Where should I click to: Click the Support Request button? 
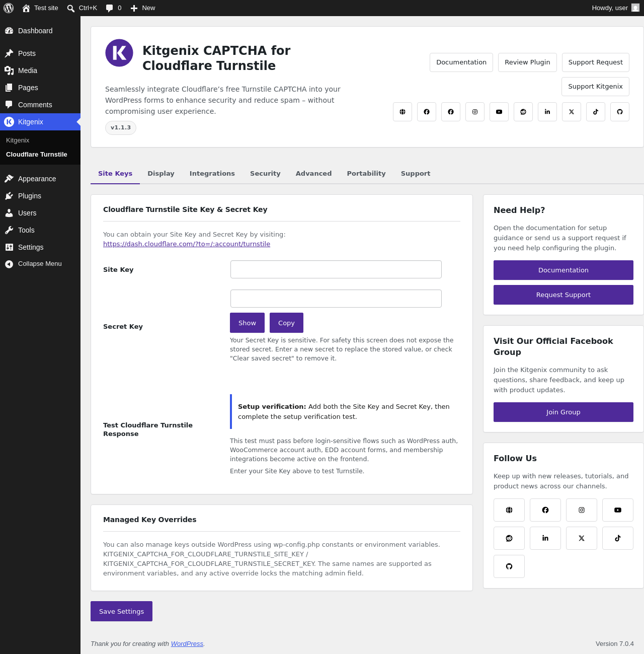[596, 62]
